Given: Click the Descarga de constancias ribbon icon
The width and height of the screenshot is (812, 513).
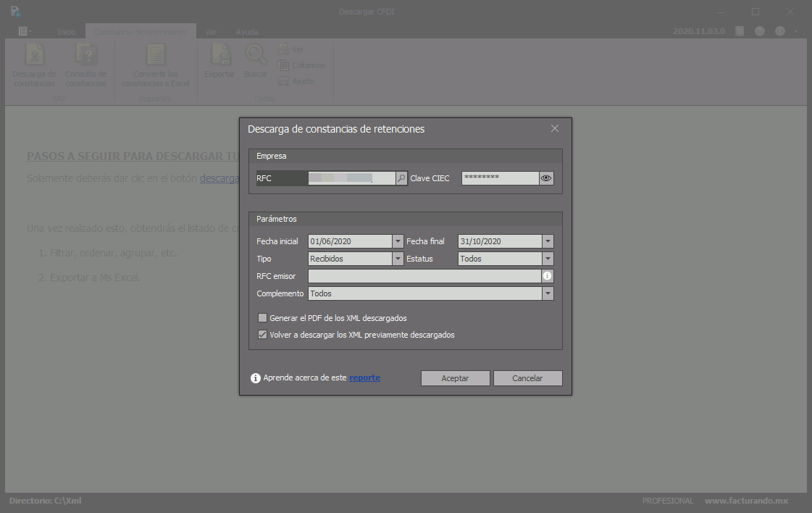Looking at the screenshot, I should click(x=34, y=55).
